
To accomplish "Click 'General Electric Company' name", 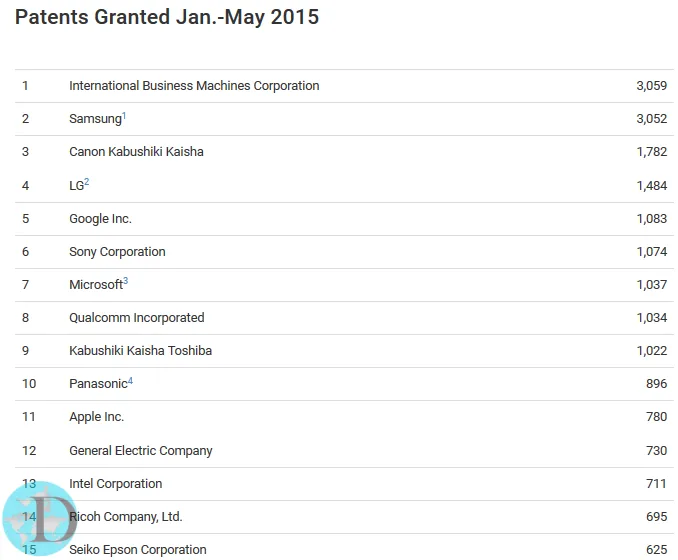I will coord(141,451).
